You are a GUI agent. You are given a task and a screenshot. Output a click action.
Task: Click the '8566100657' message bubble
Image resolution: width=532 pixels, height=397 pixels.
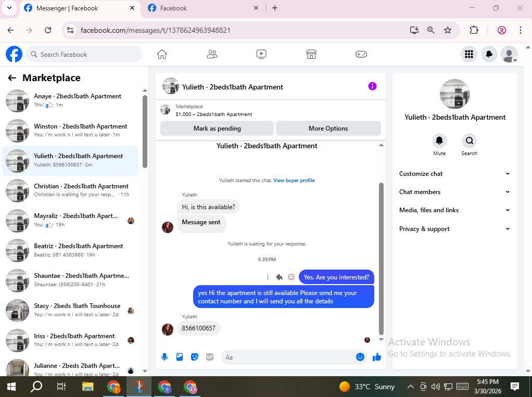pyautogui.click(x=198, y=328)
